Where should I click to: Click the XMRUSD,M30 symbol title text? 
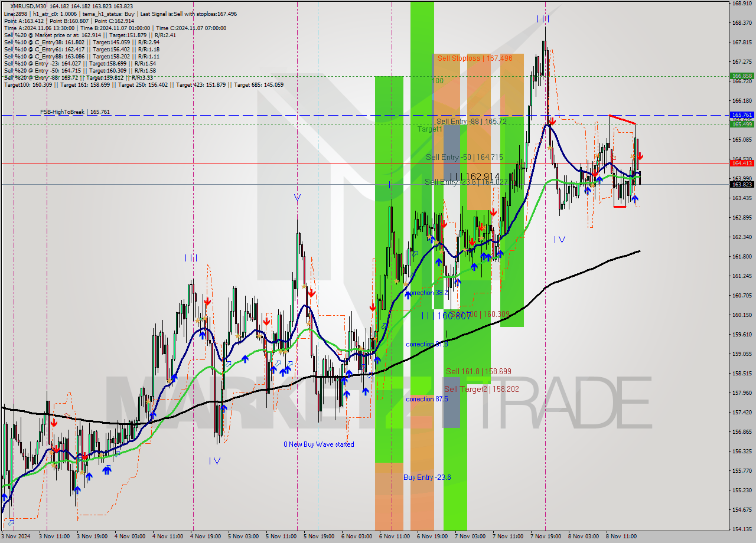point(28,6)
